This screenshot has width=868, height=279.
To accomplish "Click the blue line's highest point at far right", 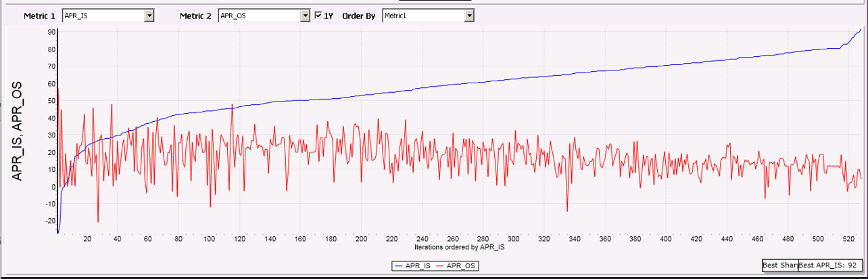I will pos(860,29).
